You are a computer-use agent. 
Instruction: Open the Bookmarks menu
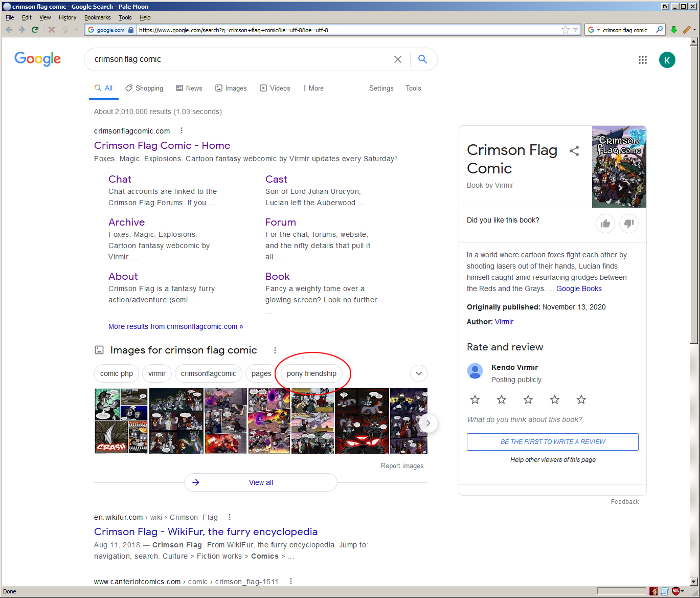[97, 17]
